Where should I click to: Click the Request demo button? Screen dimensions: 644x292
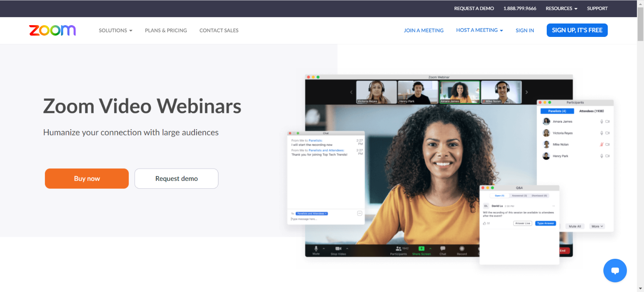pyautogui.click(x=176, y=179)
